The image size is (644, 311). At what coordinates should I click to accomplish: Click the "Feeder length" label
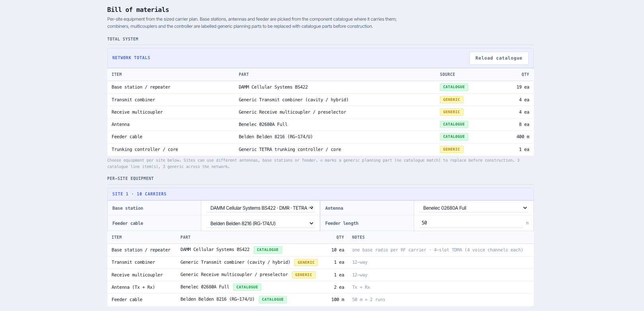click(x=342, y=223)
